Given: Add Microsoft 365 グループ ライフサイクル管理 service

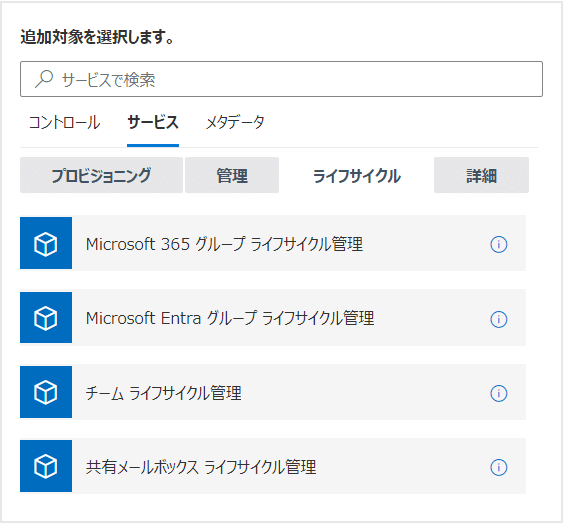Looking at the screenshot, I should pyautogui.click(x=273, y=243).
